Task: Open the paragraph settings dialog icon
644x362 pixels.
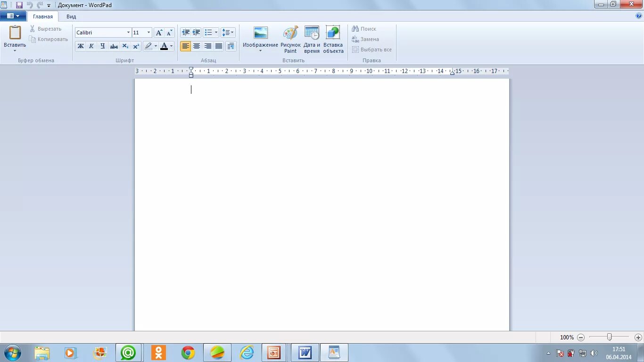Action: pyautogui.click(x=231, y=46)
